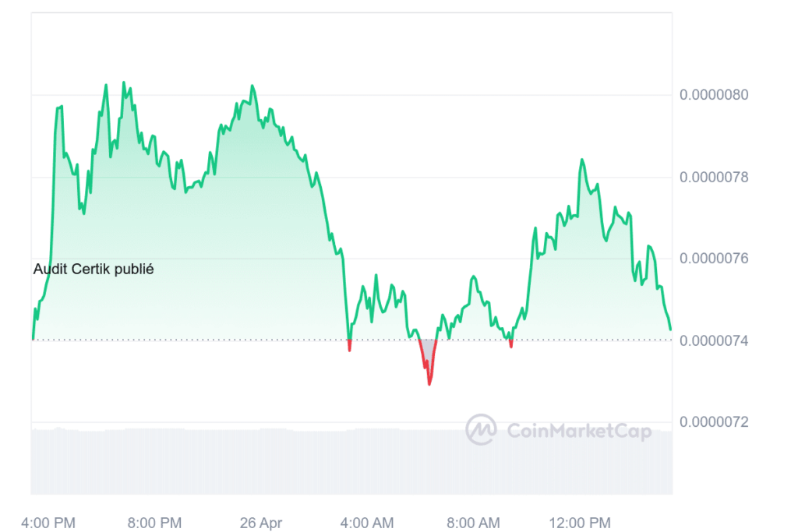Click the 8:00 AM time axis label

[x=473, y=523]
